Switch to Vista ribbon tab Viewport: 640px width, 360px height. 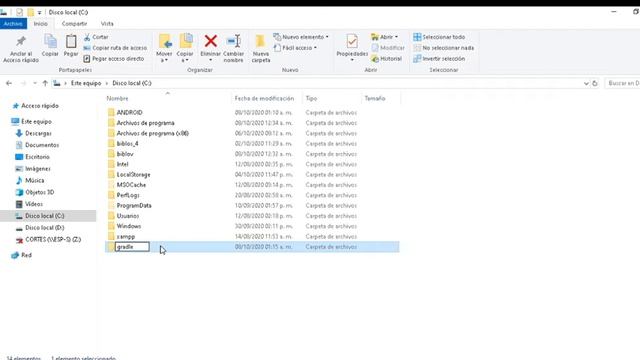coord(107,24)
